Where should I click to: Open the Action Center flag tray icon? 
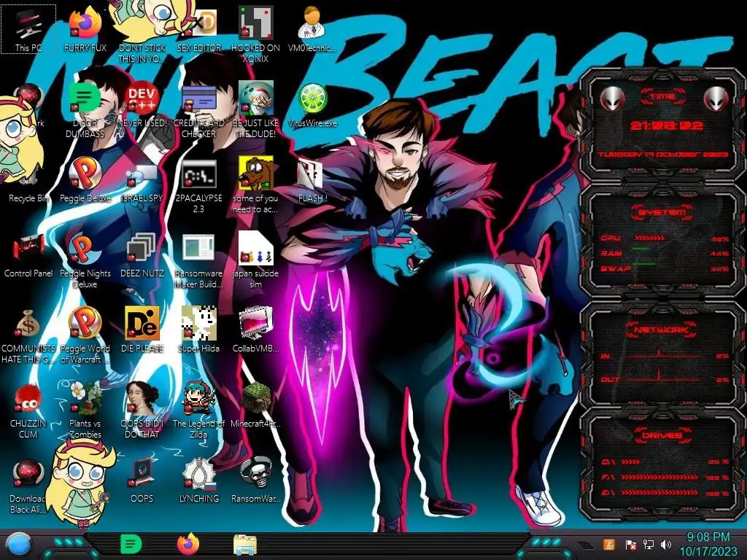pyautogui.click(x=630, y=545)
